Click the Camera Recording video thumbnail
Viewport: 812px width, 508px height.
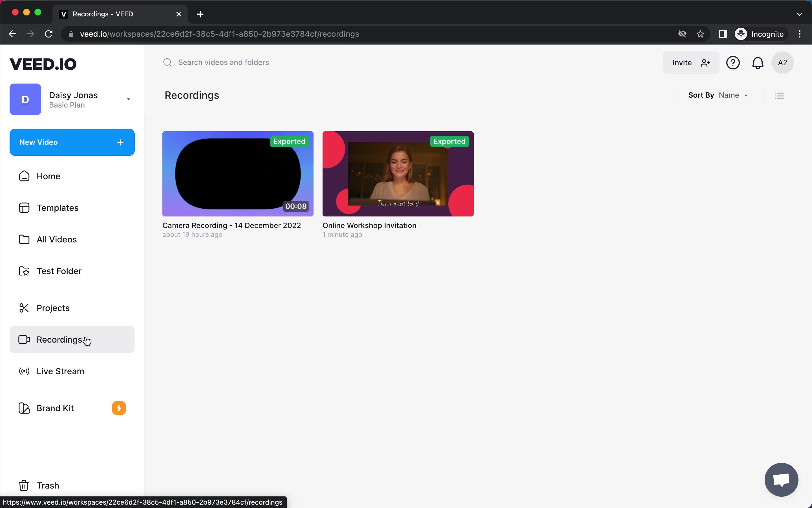pyautogui.click(x=238, y=174)
